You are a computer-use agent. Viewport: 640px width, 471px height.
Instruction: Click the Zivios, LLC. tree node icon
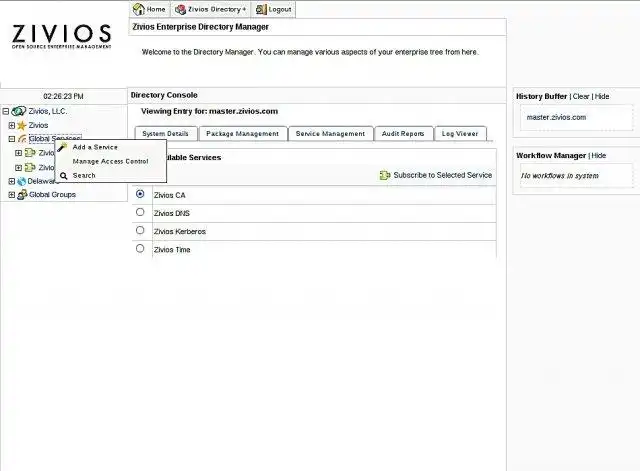(x=19, y=111)
